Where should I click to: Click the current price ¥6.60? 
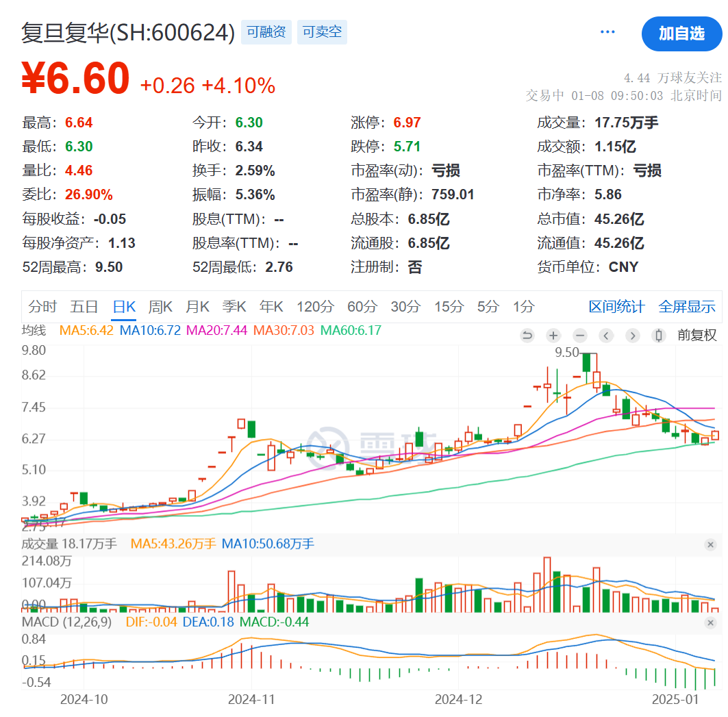76,78
